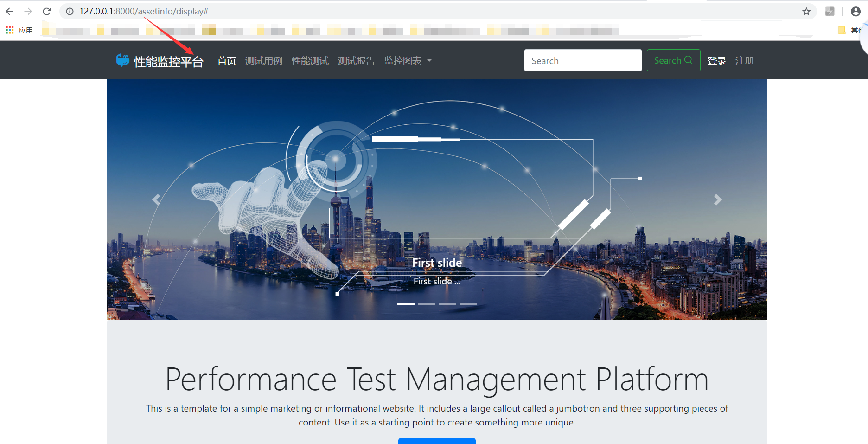The height and width of the screenshot is (444, 868).
Task: Select the first carousel indicator
Action: (x=406, y=304)
